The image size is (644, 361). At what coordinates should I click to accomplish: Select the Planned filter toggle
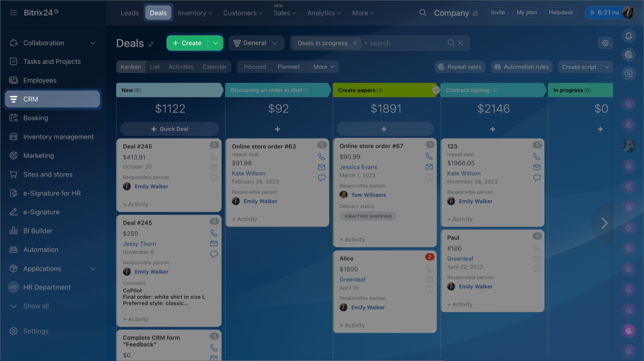288,67
